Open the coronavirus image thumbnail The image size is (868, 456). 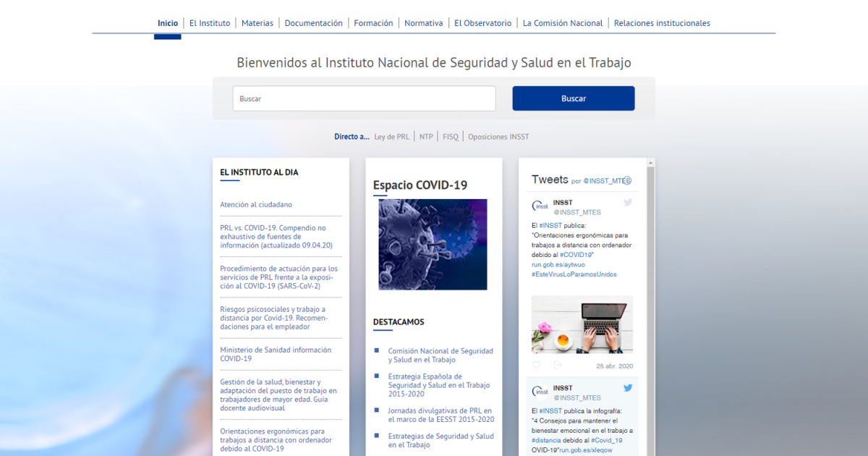[x=433, y=245]
